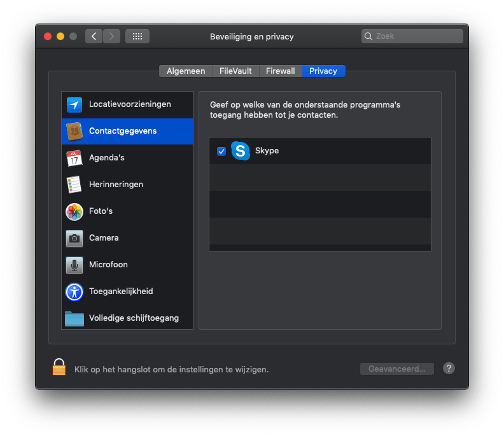Open the help question mark button
504x436 pixels.
coord(449,368)
